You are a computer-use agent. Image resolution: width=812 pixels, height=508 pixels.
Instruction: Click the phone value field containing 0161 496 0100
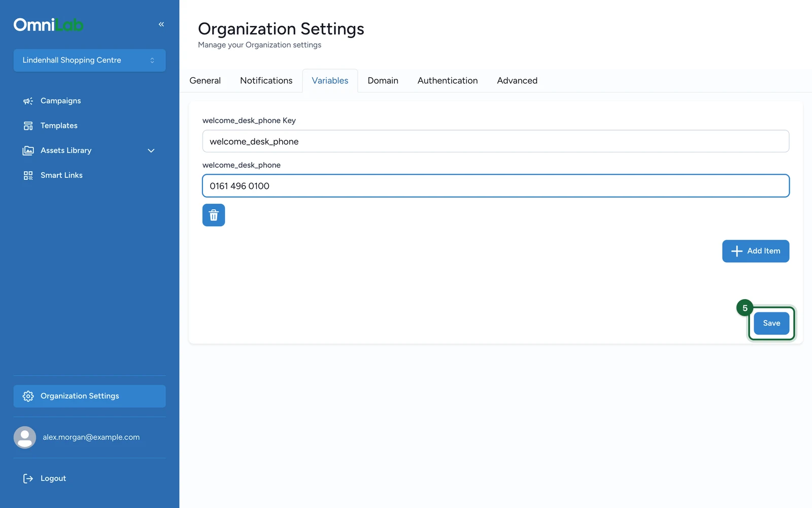pyautogui.click(x=496, y=186)
